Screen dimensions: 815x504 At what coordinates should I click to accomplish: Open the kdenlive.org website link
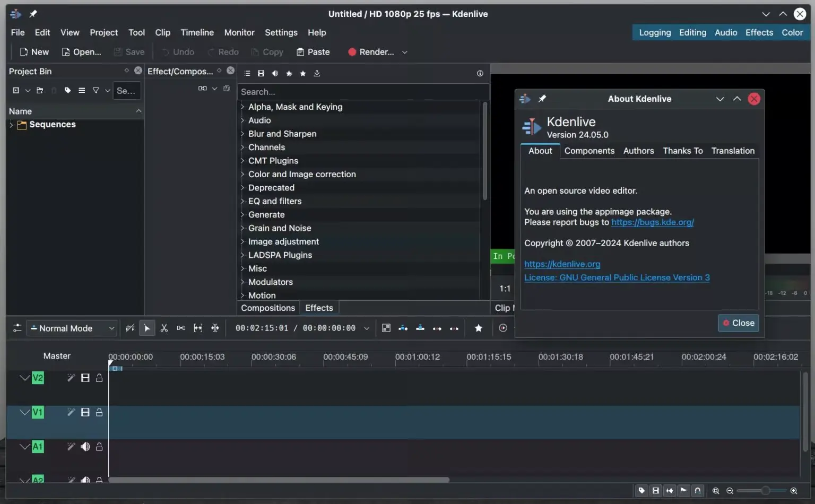tap(562, 264)
